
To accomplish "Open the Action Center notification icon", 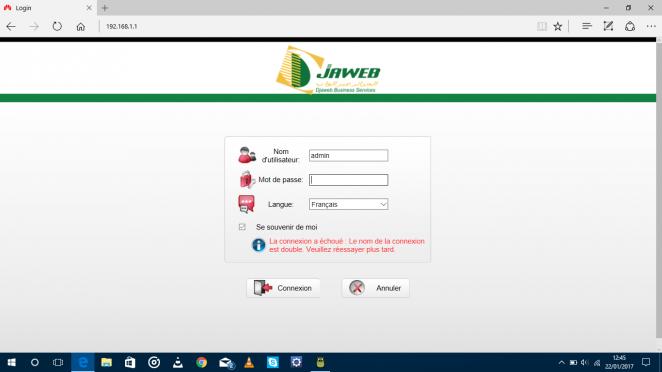I will tap(646, 362).
